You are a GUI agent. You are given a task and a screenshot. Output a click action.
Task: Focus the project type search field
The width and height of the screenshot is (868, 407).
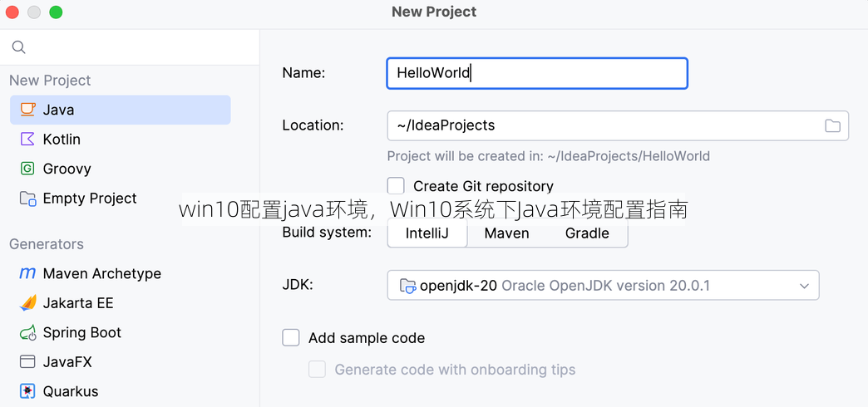tap(130, 47)
